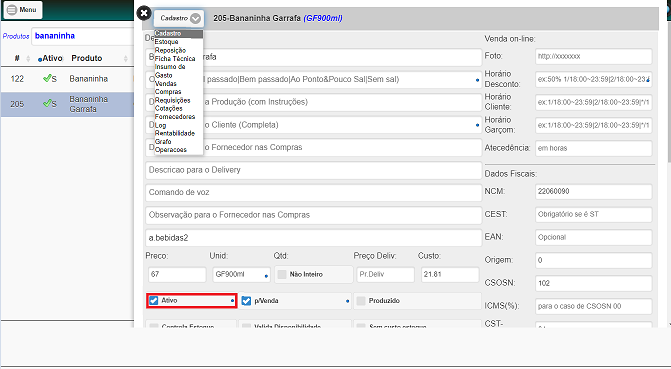Image resolution: width=671 pixels, height=369 pixels.
Task: Toggle the Ativo checkbox
Action: (x=154, y=301)
